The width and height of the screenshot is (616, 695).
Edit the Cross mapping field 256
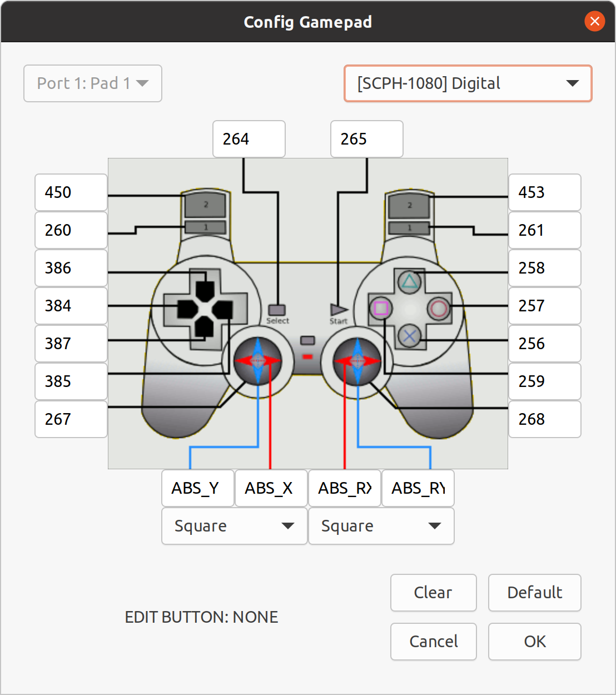[x=545, y=344]
